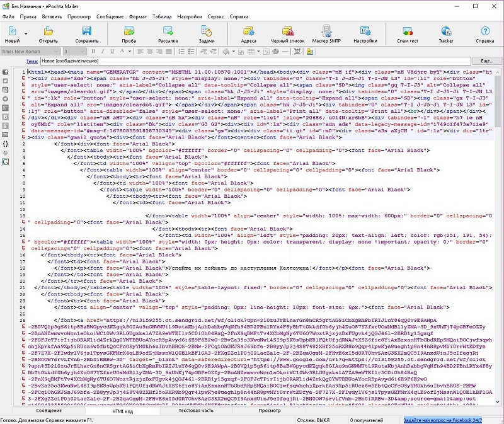Open fill color dropdown arrow
504x424 pixels.
[233, 52]
